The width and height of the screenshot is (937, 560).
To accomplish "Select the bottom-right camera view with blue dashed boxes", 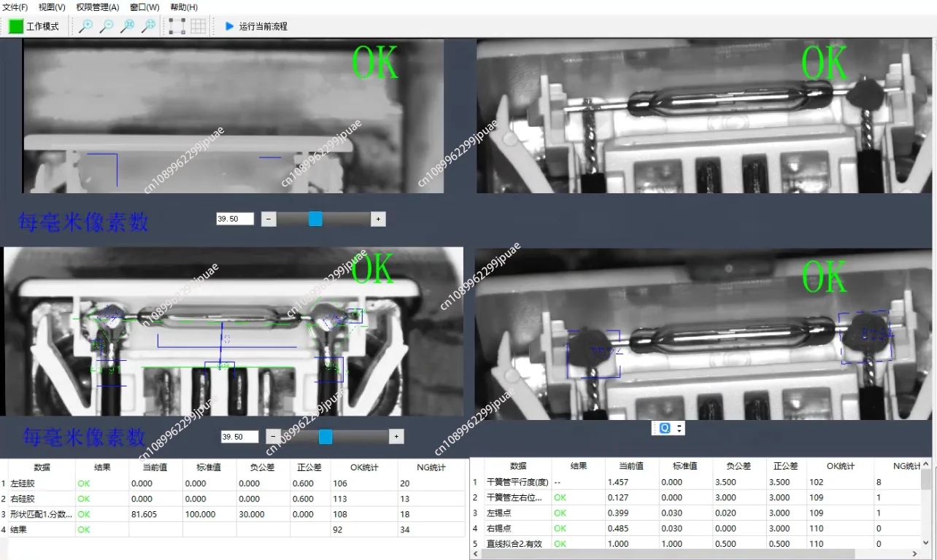I will click(703, 334).
